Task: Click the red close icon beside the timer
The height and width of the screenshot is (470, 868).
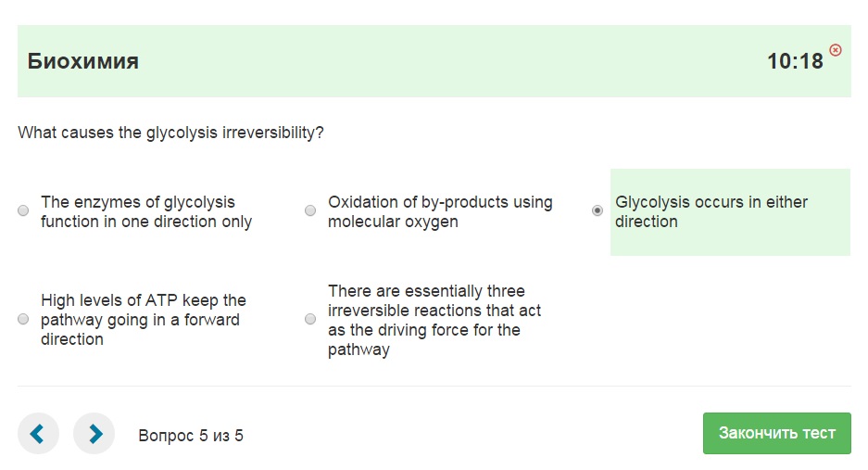Action: point(836,50)
